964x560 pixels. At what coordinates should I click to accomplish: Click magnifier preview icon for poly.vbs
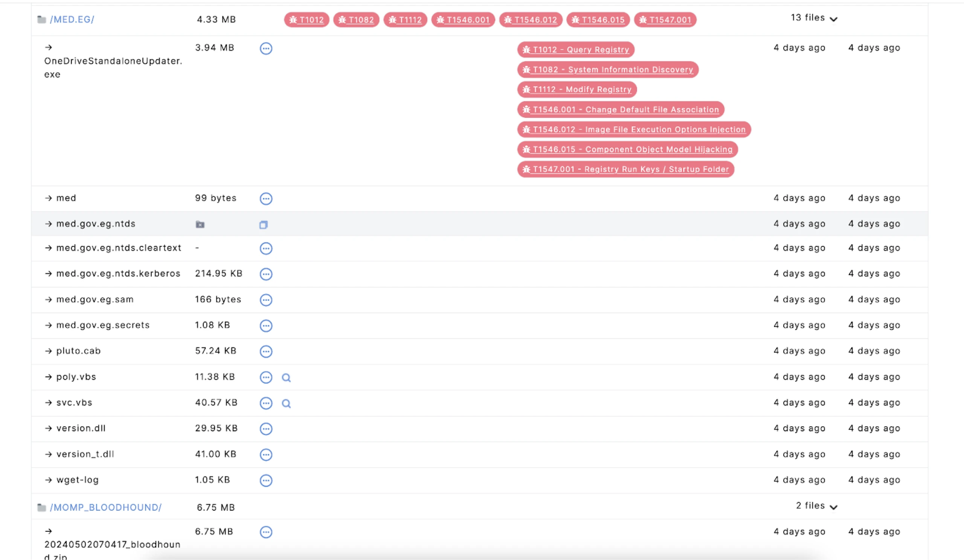[286, 378]
